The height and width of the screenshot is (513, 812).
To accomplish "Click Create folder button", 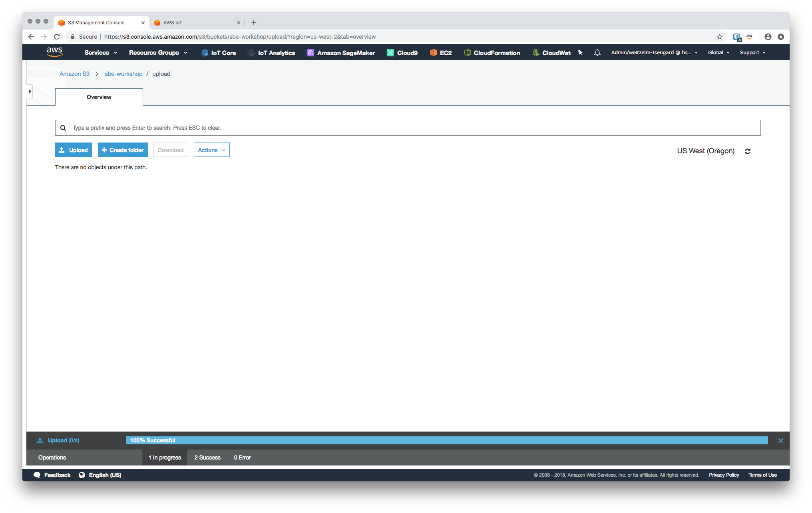I will [123, 150].
